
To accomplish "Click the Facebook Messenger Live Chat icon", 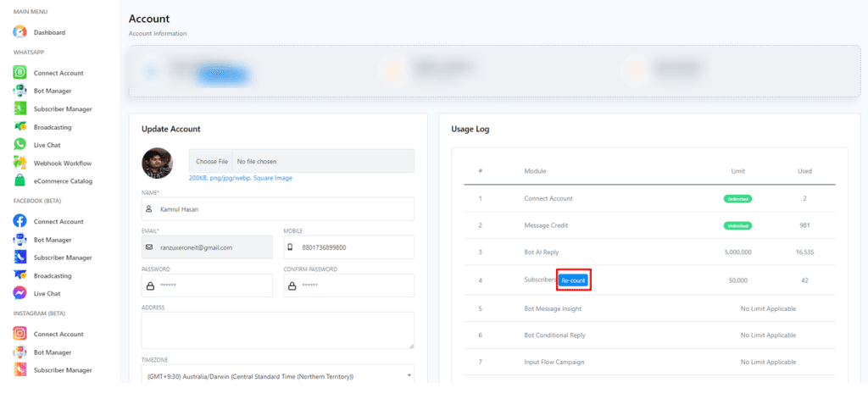I will coord(19,293).
